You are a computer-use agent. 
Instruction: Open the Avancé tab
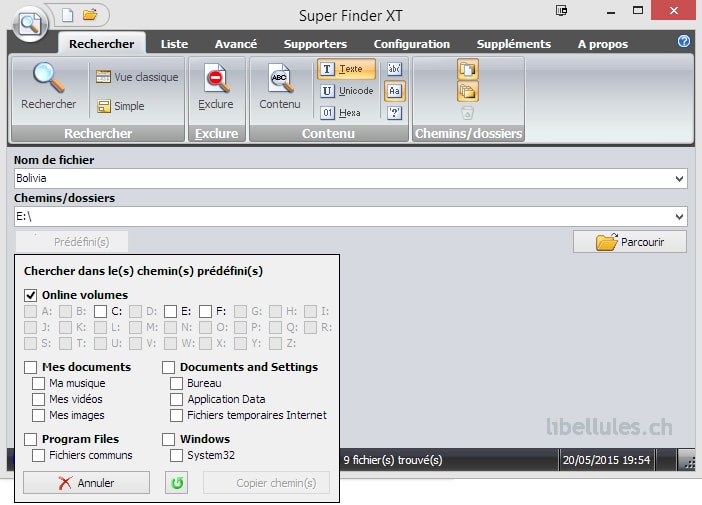click(x=236, y=44)
